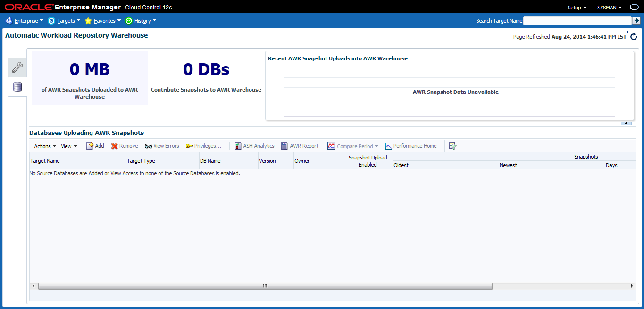Click the Privileges... button label
This screenshot has height=309, width=644.
208,146
